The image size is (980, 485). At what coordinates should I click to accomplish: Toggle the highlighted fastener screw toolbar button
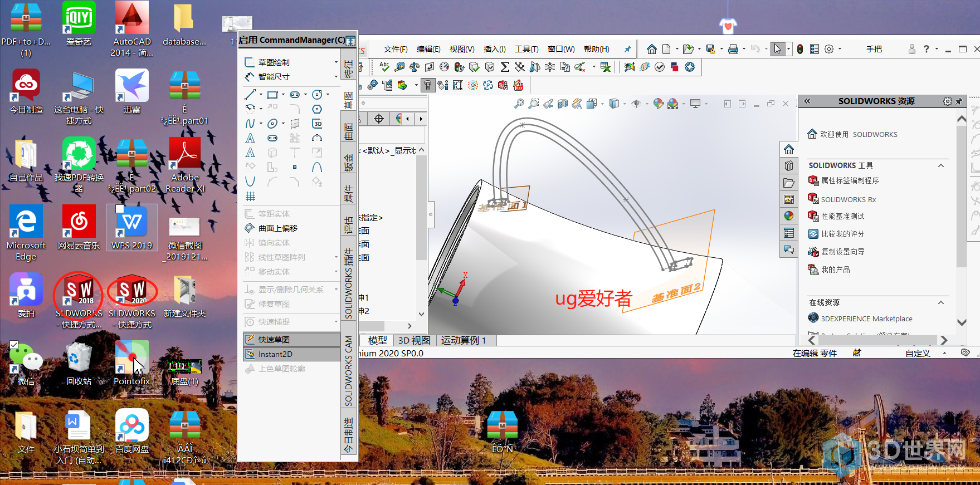click(x=428, y=85)
